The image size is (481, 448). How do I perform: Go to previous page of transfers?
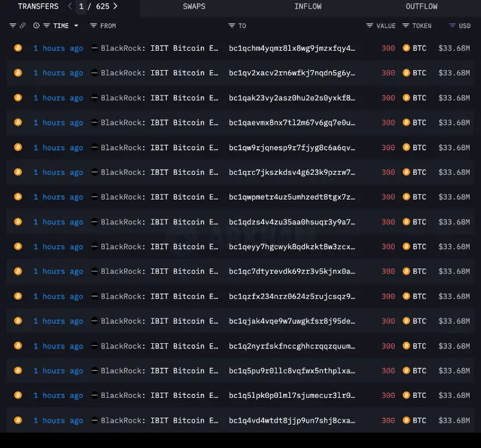70,6
